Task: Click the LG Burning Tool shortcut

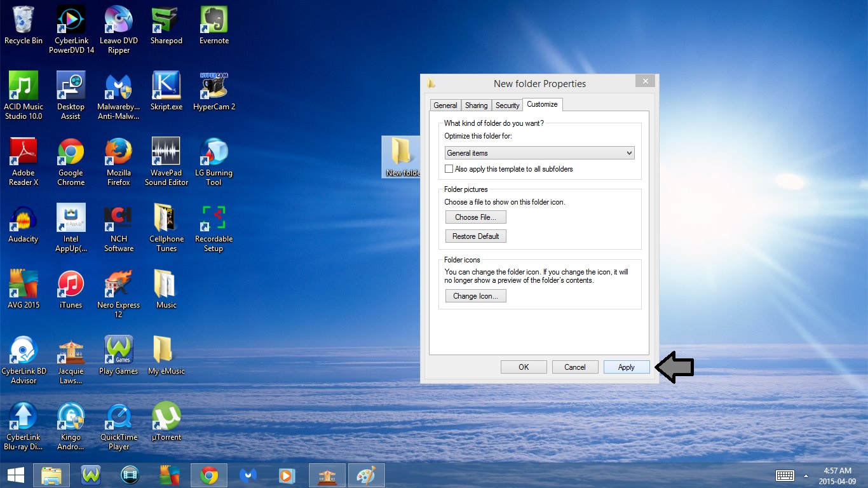Action: (x=214, y=161)
